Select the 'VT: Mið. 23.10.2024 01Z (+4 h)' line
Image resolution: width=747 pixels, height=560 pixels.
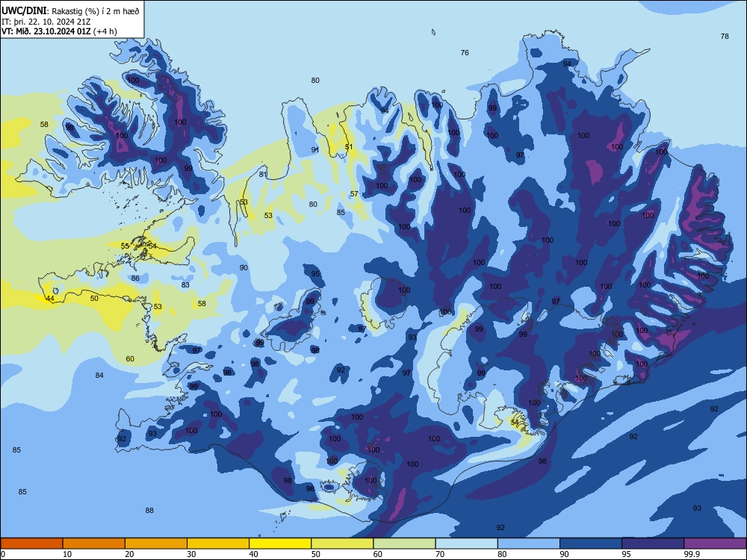pyautogui.click(x=59, y=31)
